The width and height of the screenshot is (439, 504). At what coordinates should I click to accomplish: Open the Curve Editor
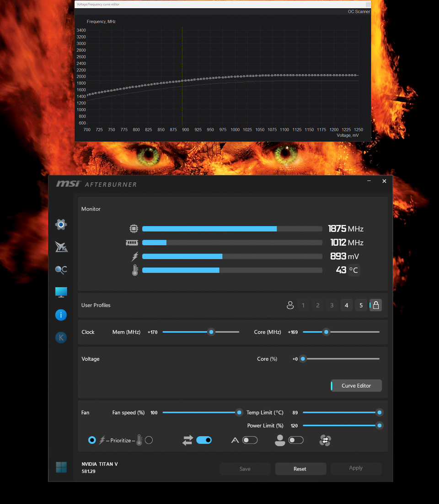[x=356, y=385]
